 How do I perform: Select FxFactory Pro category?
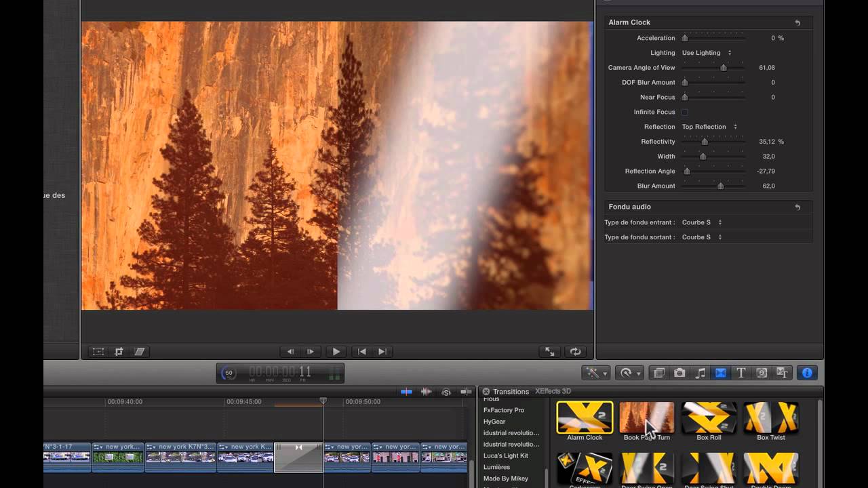click(x=504, y=410)
